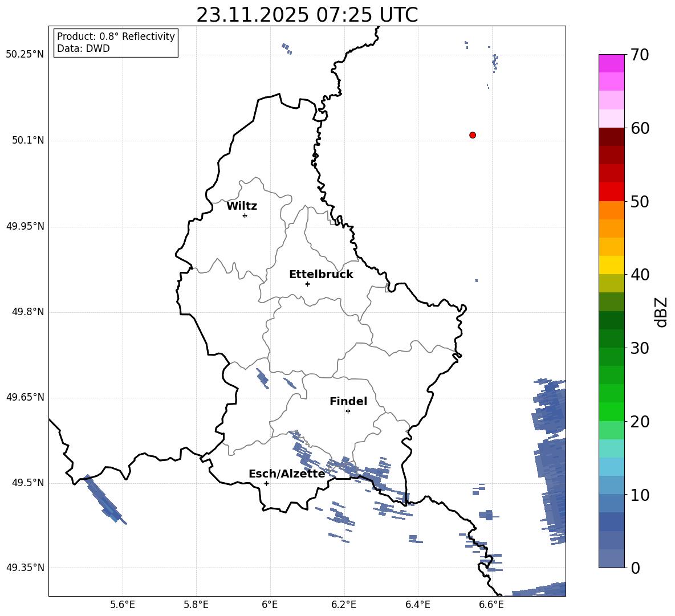Click the colorbar tick label 50
This screenshot has width=675, height=616.
(640, 202)
